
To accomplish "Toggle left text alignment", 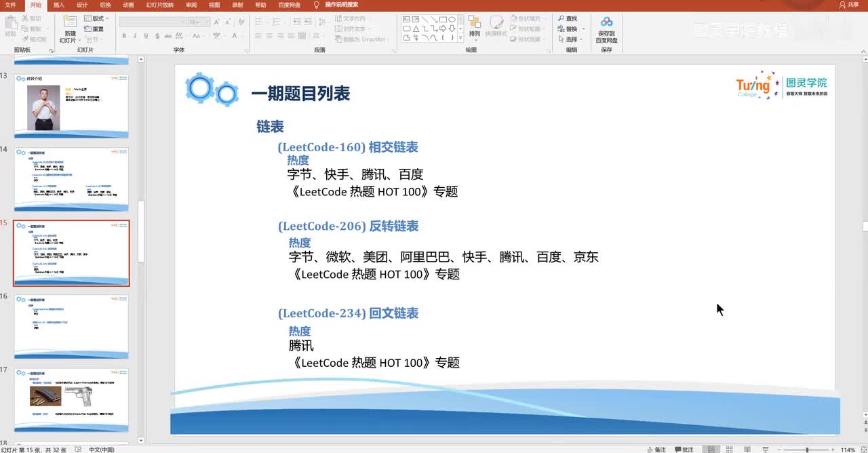I will point(258,36).
